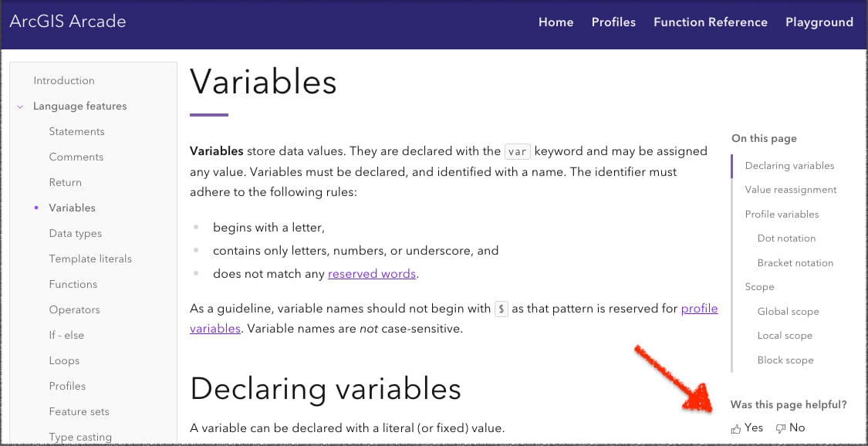
Task: Go to the Introduction page
Action: [x=64, y=80]
